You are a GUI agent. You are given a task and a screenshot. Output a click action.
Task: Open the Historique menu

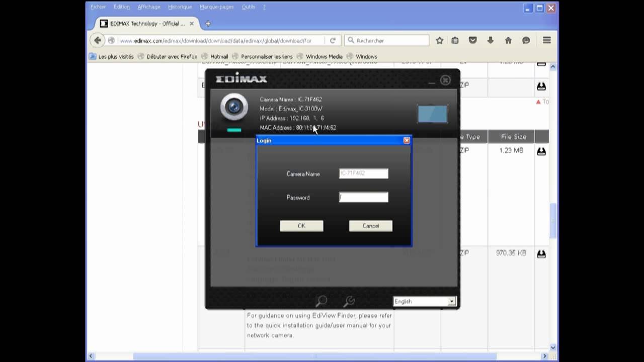point(180,7)
